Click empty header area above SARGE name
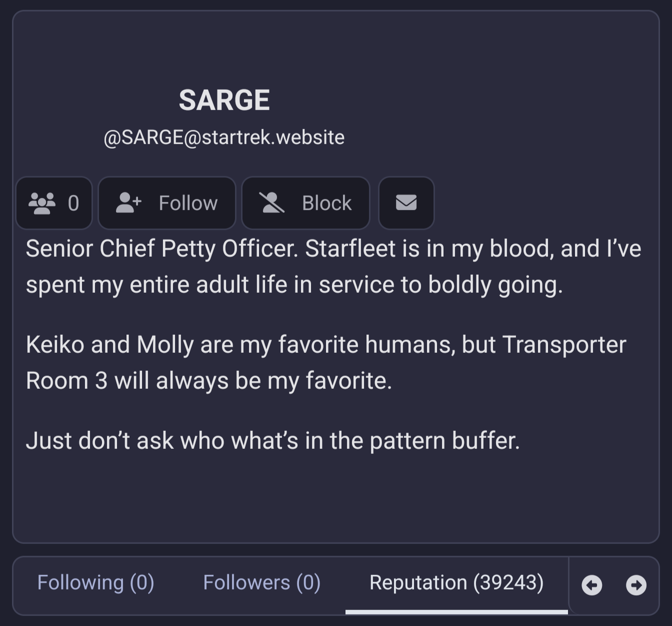 pos(335,45)
